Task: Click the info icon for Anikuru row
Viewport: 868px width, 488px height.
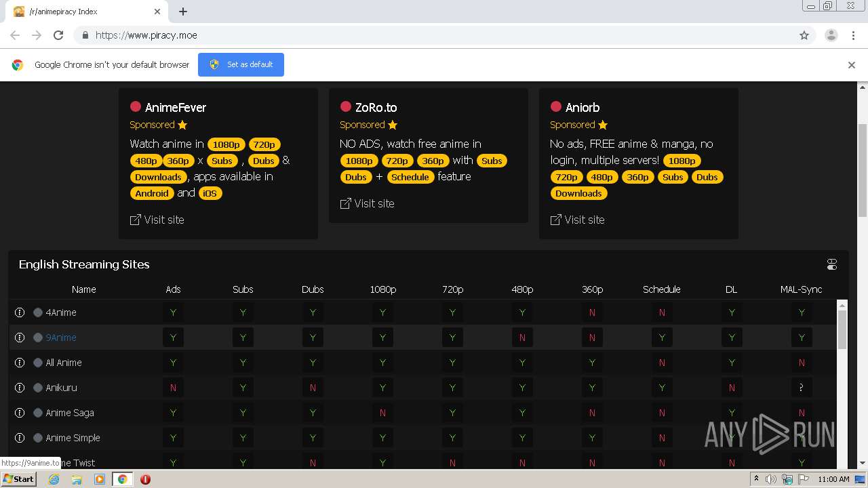Action: click(x=20, y=388)
